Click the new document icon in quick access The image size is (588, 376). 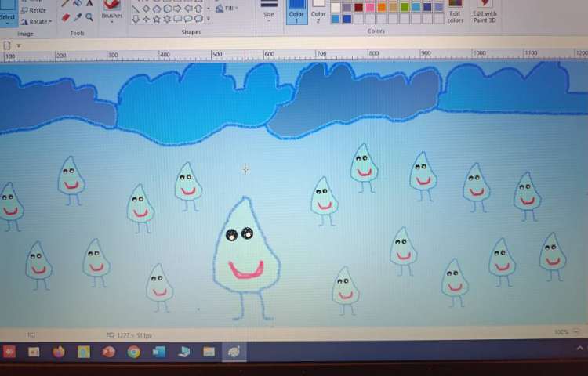point(8,45)
